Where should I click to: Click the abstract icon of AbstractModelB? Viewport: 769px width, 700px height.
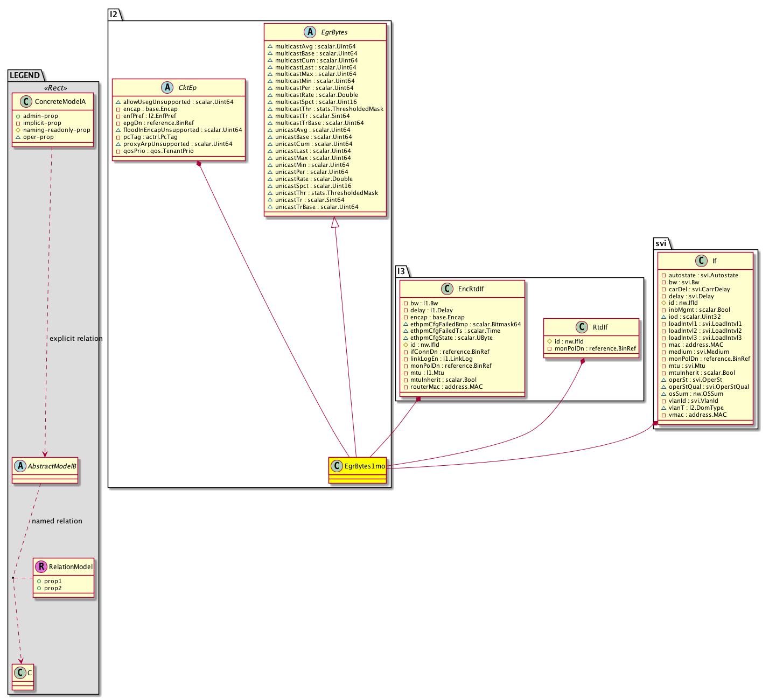click(x=20, y=466)
